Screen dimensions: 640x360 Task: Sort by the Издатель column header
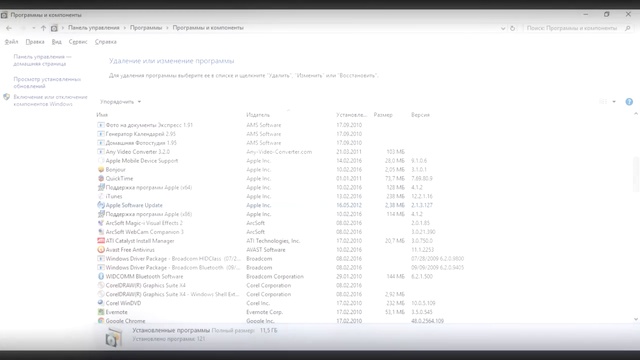[x=258, y=115]
